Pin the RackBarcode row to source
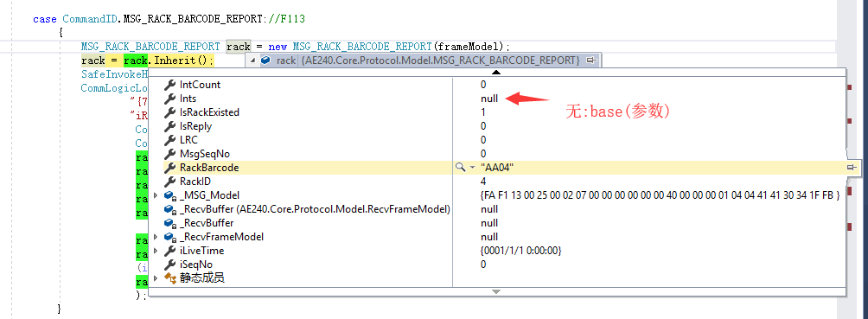This screenshot has height=319, width=868. 852,167
